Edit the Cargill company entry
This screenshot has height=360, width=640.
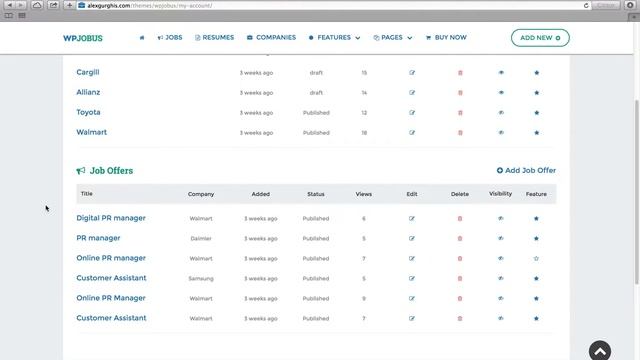coord(412,73)
